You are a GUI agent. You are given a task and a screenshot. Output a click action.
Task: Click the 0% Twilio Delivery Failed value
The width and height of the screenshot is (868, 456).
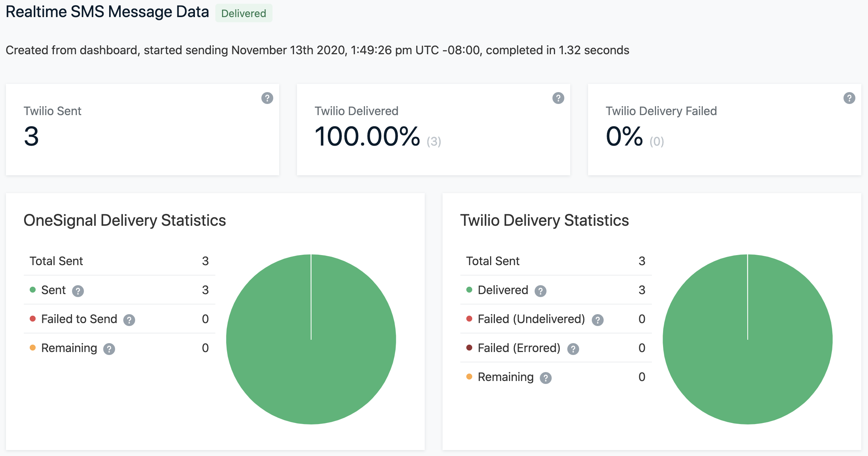pyautogui.click(x=624, y=136)
